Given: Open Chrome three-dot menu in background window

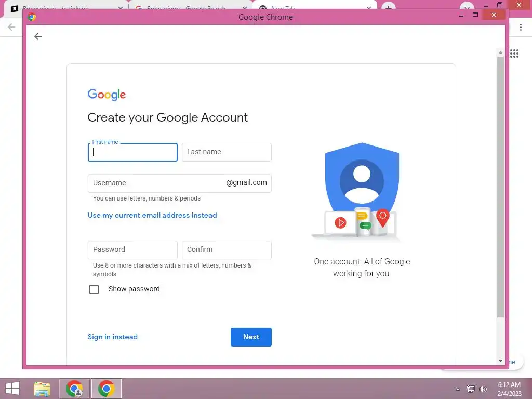Looking at the screenshot, I should (x=521, y=27).
